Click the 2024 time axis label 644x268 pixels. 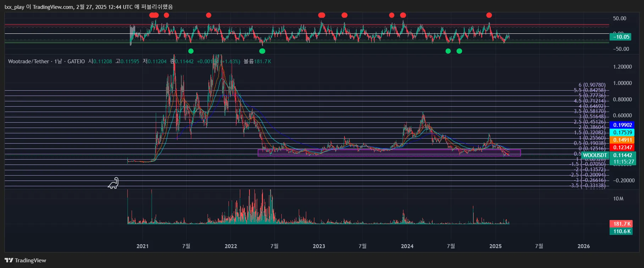tap(407, 246)
